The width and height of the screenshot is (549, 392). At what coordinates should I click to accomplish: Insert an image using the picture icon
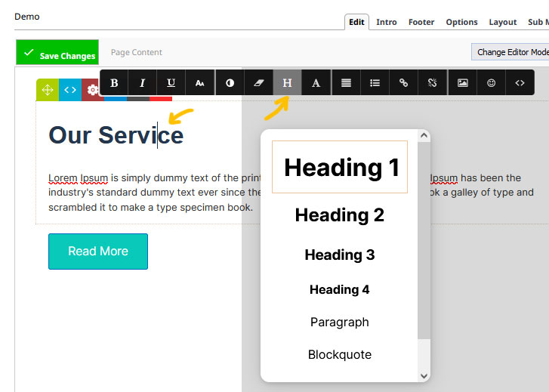coord(462,83)
